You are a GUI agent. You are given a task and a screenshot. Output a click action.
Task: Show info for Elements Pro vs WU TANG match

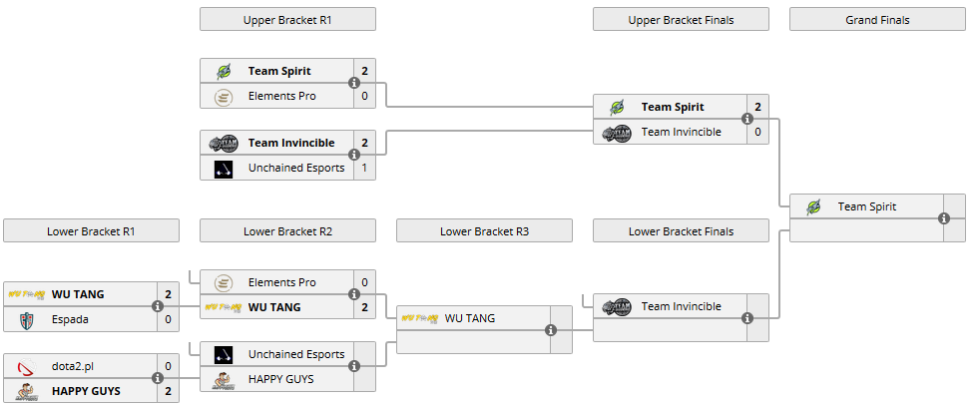(x=354, y=294)
